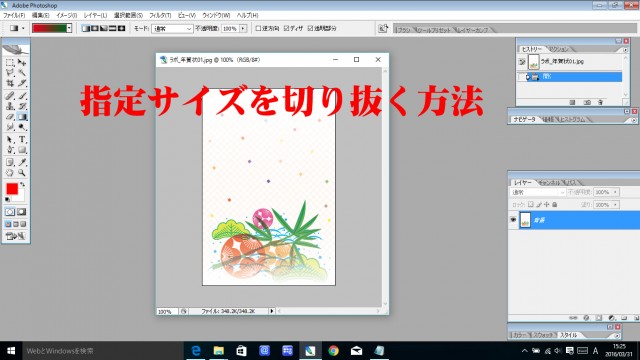Open layer fill 100% arrow
640x360 pixels.
tap(615, 204)
